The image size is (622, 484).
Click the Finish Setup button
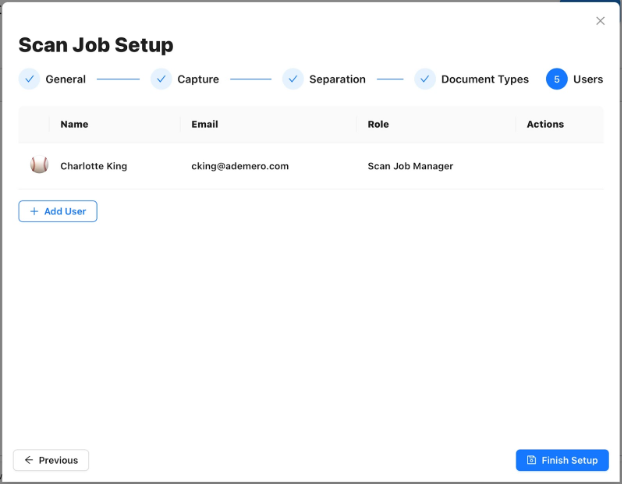click(x=562, y=460)
